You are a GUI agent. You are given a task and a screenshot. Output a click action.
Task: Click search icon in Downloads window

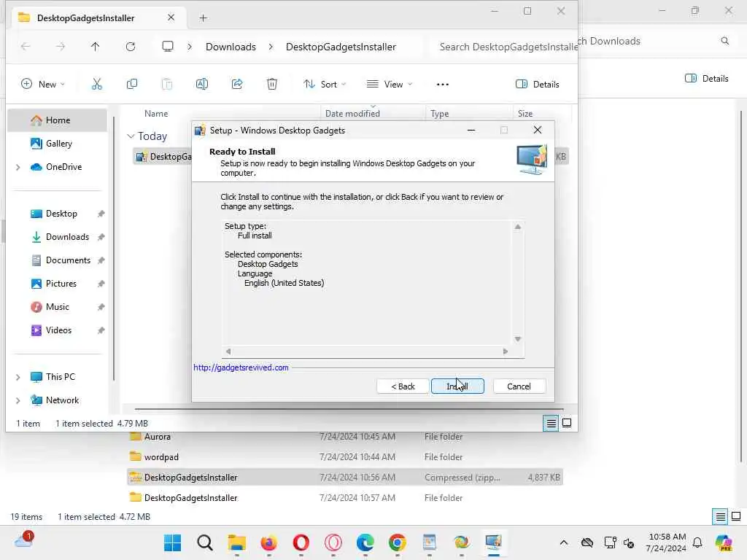[x=724, y=41]
